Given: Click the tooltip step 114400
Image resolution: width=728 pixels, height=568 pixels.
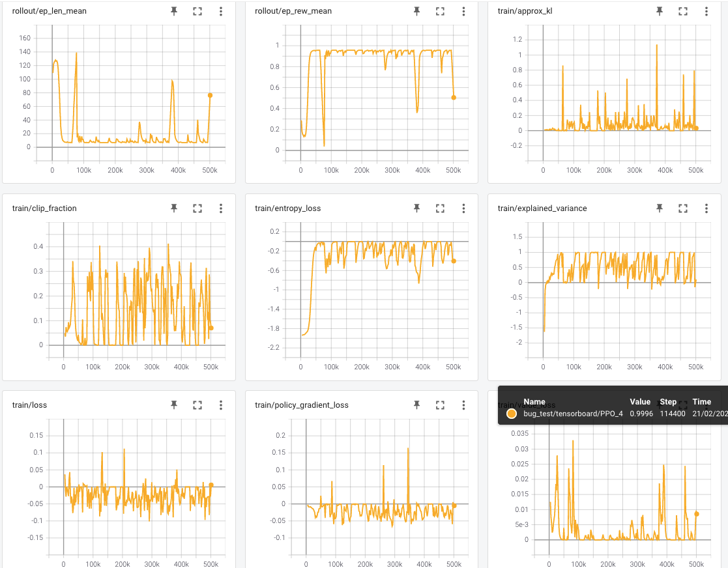Looking at the screenshot, I should (x=673, y=414).
